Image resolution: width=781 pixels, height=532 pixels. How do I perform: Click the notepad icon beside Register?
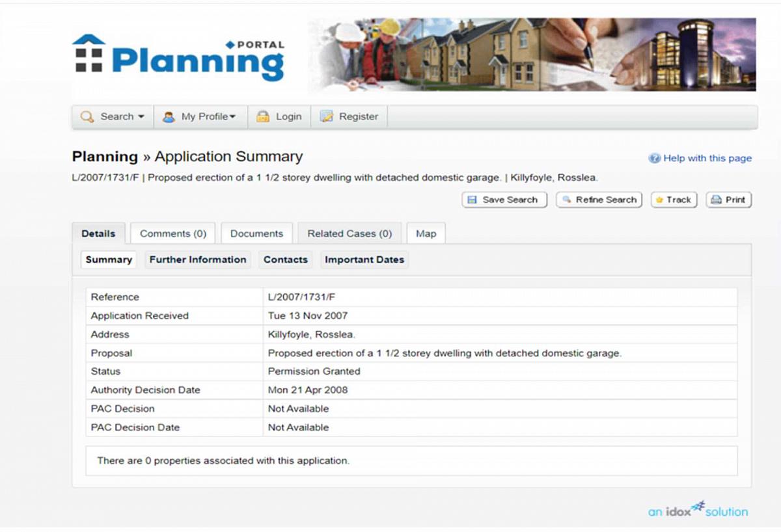(327, 117)
